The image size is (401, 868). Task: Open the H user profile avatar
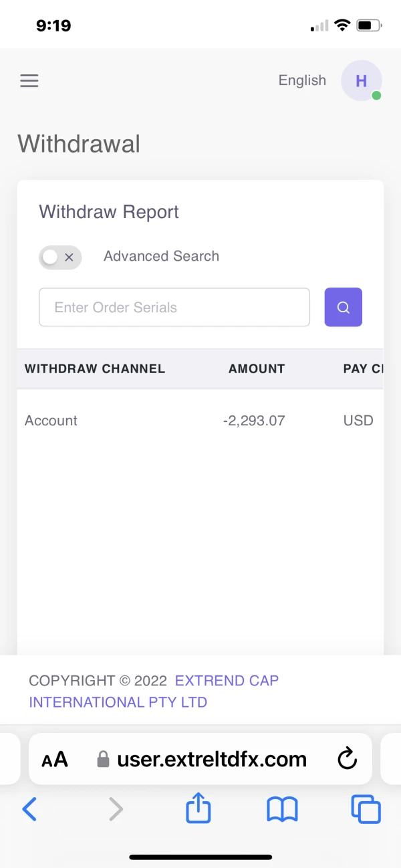click(x=361, y=81)
